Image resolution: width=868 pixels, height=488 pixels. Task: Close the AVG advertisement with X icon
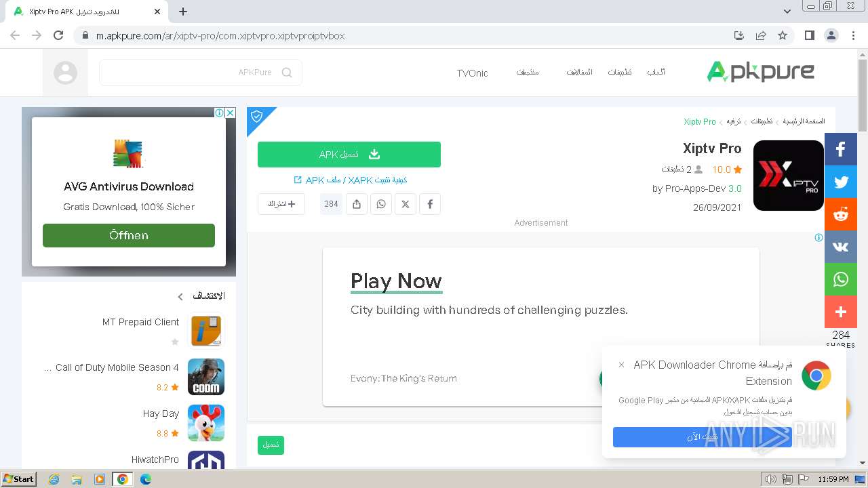231,113
